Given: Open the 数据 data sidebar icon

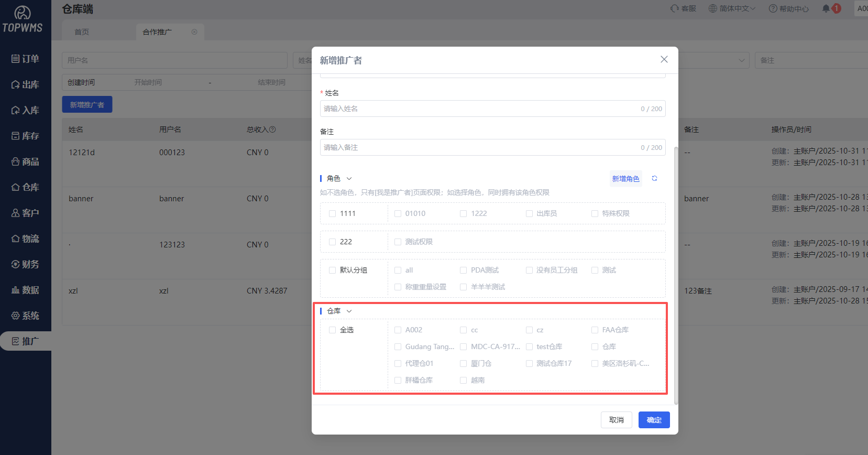Looking at the screenshot, I should tap(16, 290).
